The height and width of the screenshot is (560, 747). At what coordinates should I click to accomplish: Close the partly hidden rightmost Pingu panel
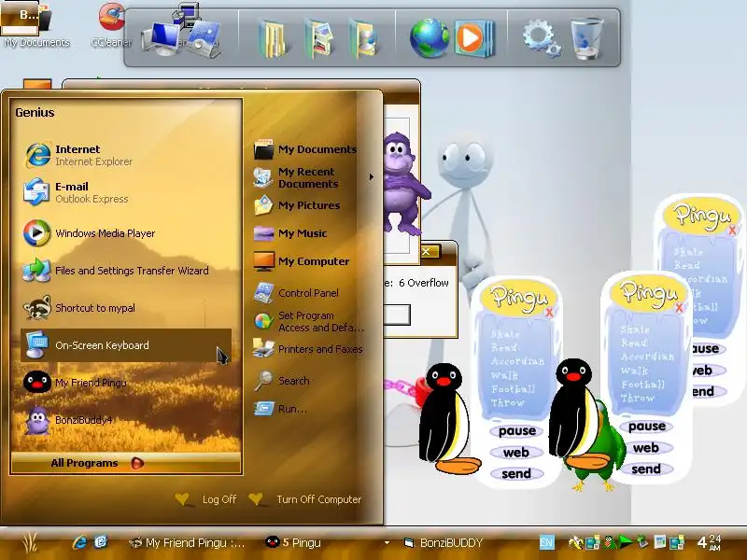tap(732, 231)
